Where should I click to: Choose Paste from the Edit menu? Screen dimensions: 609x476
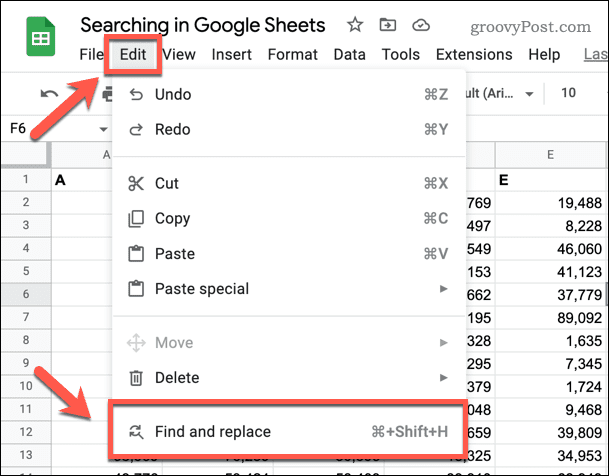tap(174, 254)
